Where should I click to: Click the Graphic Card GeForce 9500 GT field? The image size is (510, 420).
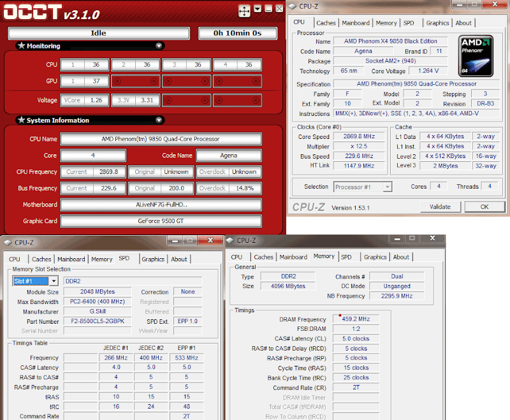coord(161,221)
